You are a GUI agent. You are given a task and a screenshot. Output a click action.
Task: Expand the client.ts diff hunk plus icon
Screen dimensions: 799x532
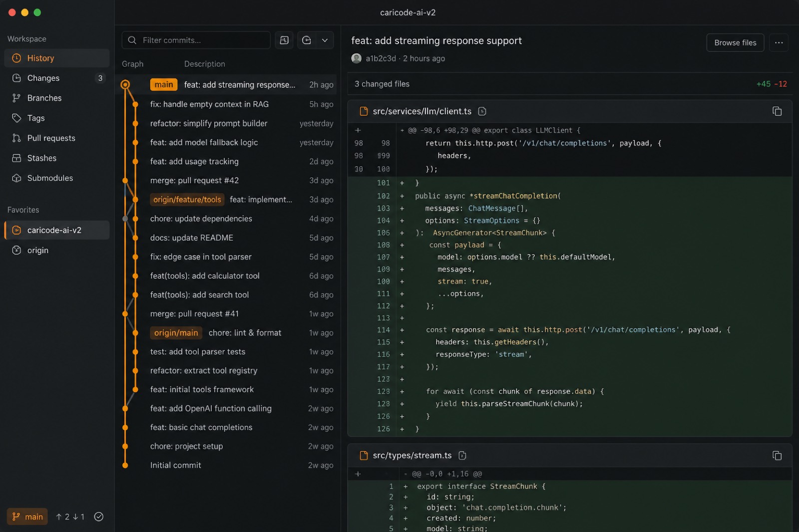click(358, 130)
